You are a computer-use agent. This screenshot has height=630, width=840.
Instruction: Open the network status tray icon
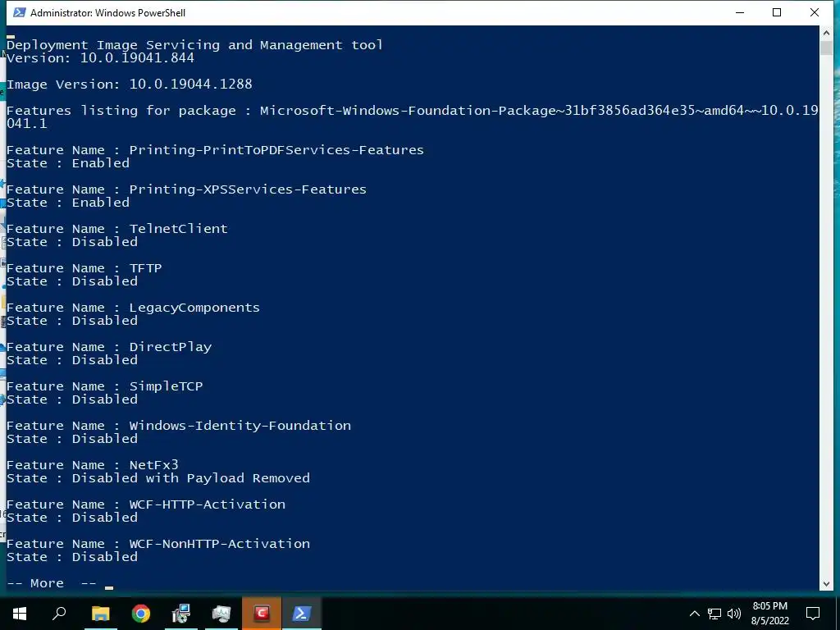[x=714, y=614]
